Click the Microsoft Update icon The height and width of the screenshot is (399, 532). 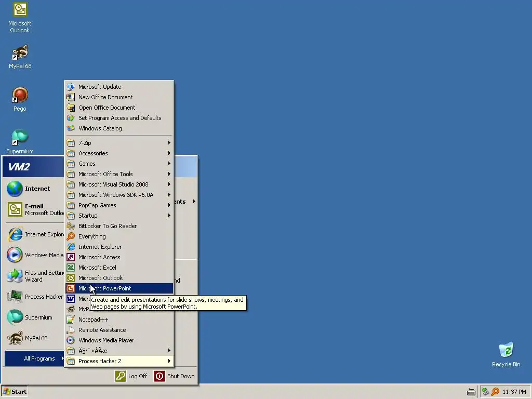click(71, 87)
